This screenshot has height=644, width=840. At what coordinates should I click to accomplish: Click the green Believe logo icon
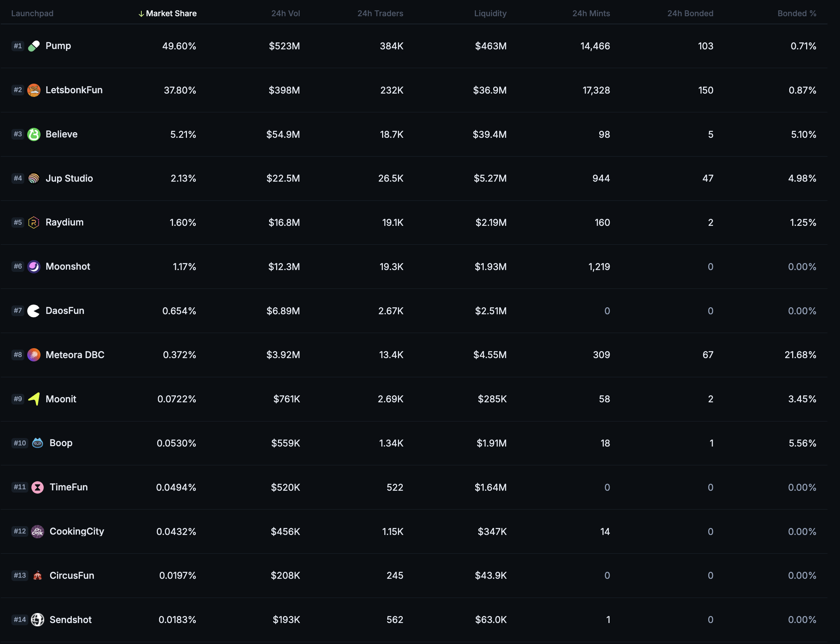(34, 134)
